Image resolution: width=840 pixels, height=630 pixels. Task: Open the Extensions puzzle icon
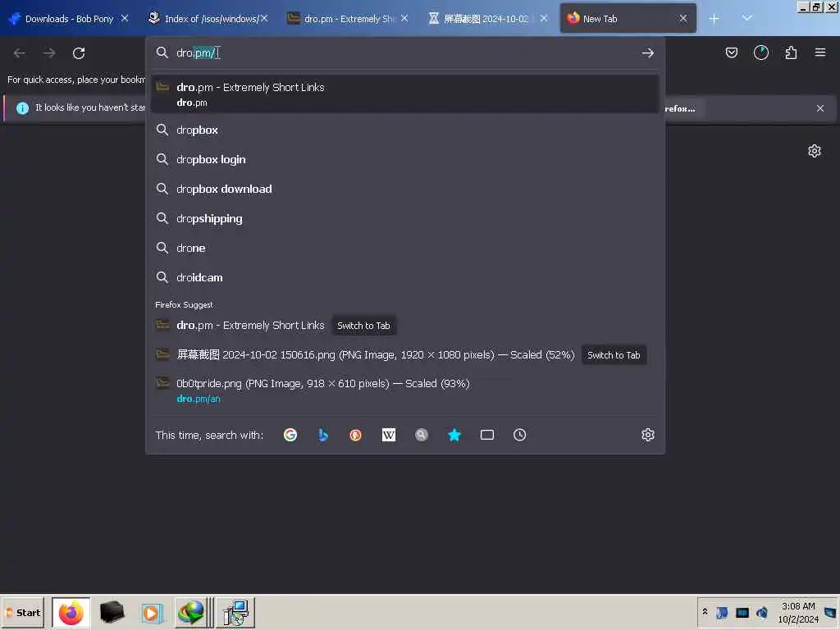click(791, 52)
